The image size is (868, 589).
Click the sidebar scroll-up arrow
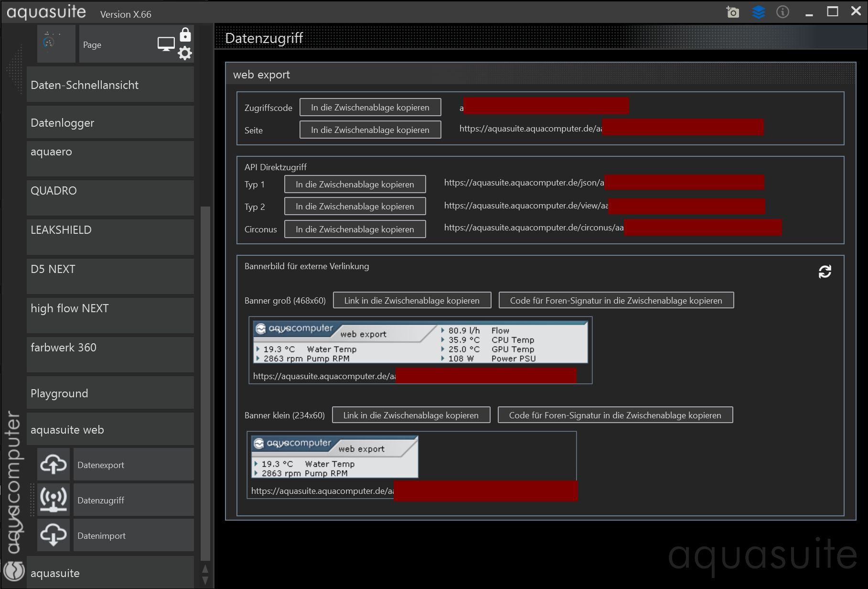(x=205, y=569)
